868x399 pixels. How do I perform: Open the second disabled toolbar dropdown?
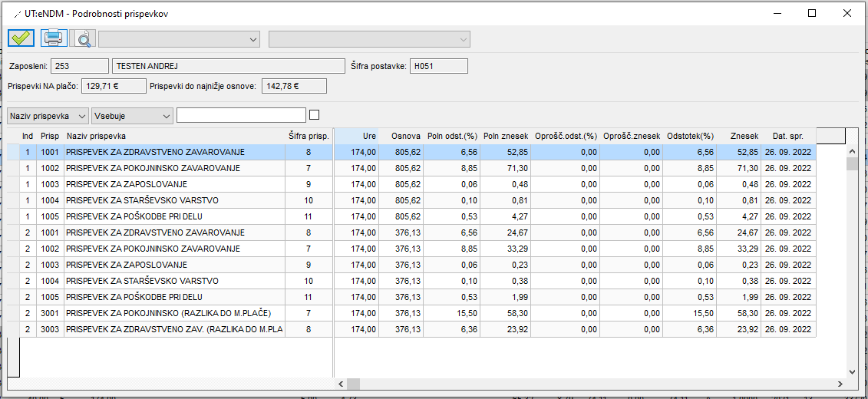tap(369, 39)
